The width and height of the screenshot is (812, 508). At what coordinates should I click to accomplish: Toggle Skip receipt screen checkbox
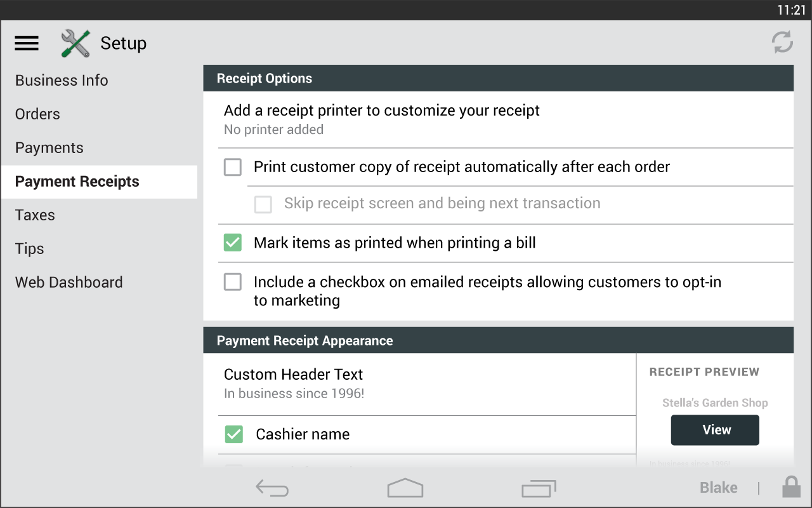point(263,204)
